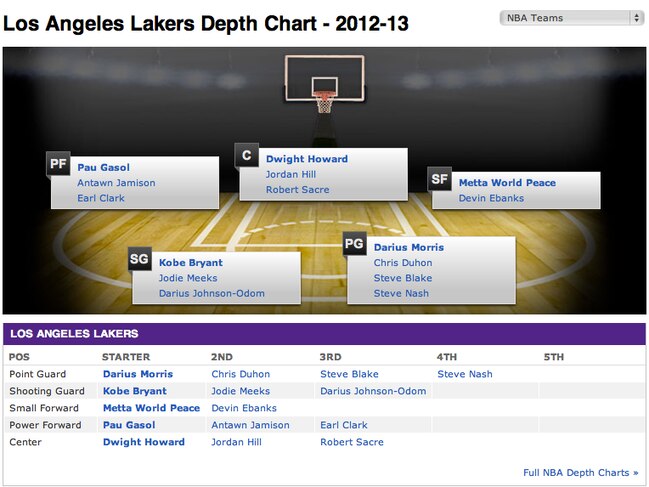Image resolution: width=649 pixels, height=487 pixels.
Task: Click the STARTER column header
Action: pos(126,357)
